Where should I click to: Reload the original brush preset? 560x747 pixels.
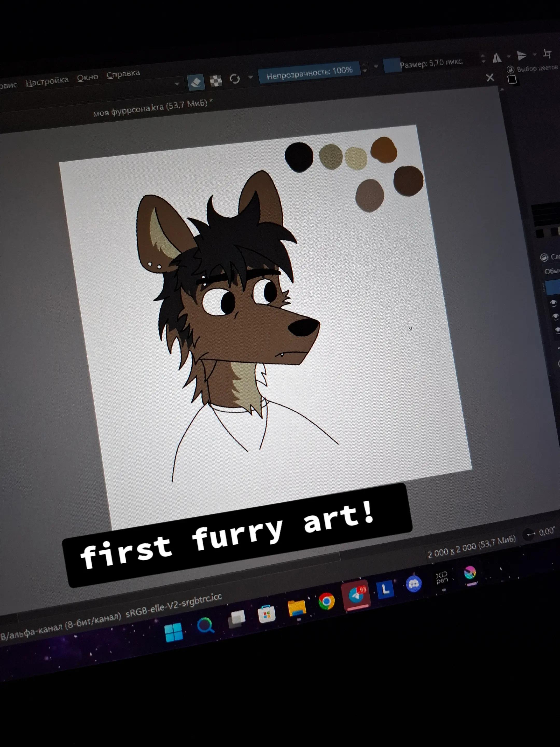(235, 79)
